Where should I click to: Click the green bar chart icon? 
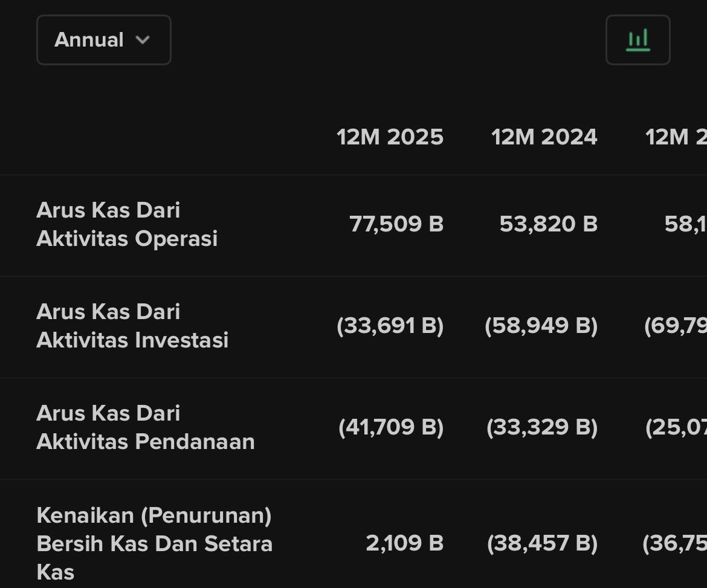tap(638, 40)
